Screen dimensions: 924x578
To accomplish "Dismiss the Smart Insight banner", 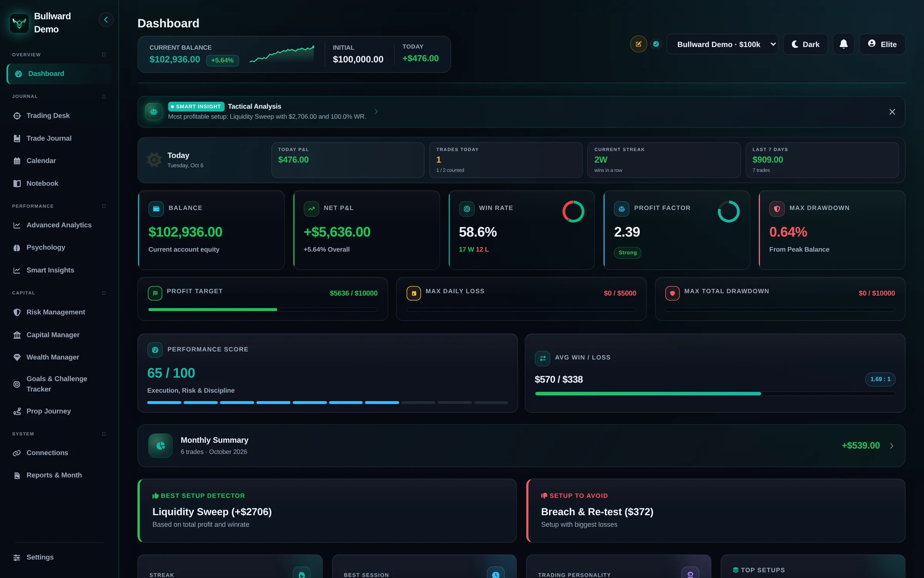I will [x=892, y=112].
